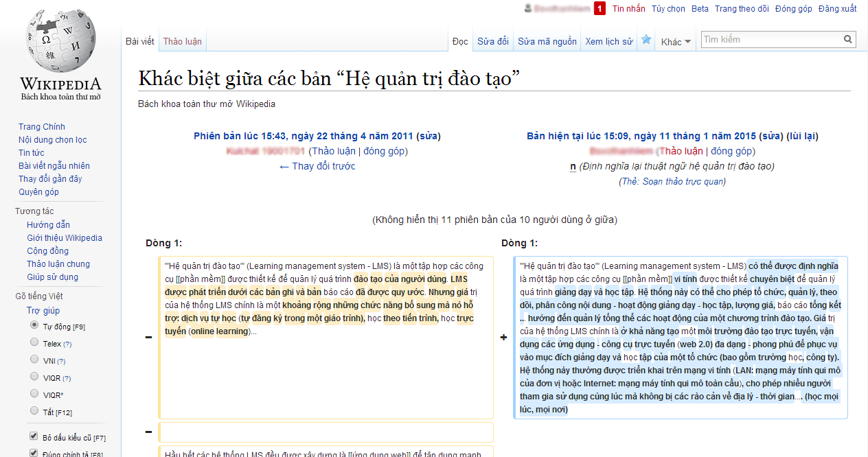Choose the VNI input method radio
Screen dimensions: 868x457
[x=34, y=360]
